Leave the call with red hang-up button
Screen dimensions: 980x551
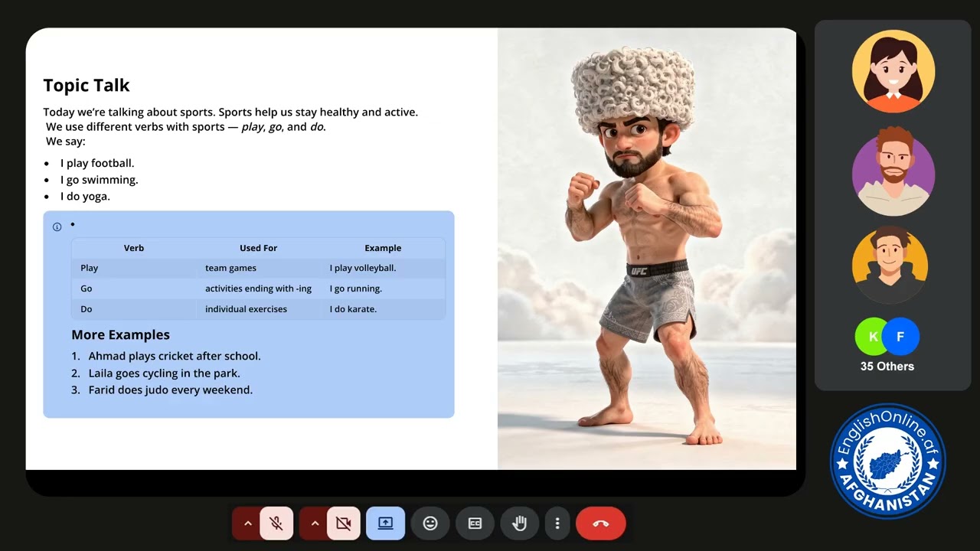pyautogui.click(x=601, y=523)
